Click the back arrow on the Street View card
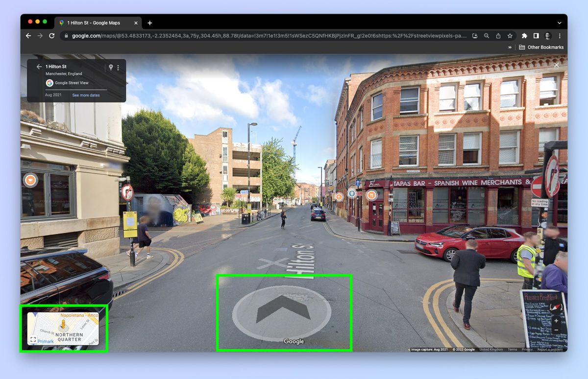This screenshot has width=588, height=379. pos(39,67)
